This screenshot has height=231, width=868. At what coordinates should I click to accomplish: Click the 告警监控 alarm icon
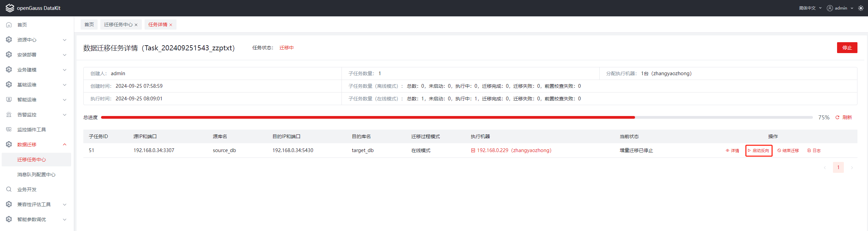tap(9, 115)
